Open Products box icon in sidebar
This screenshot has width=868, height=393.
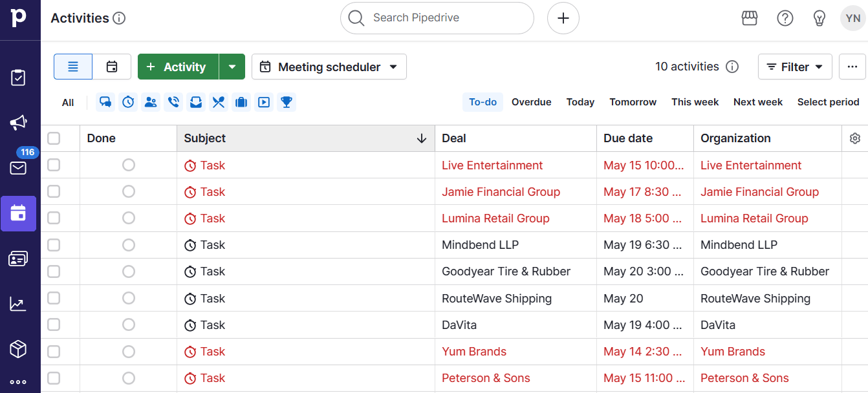(18, 349)
